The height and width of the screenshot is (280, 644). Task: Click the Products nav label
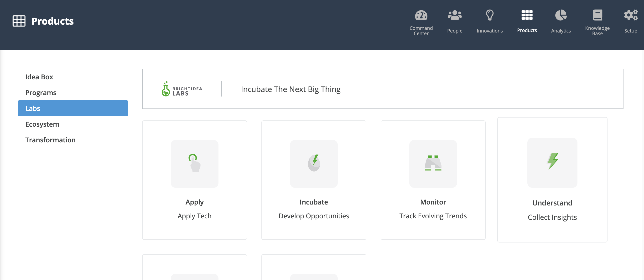click(x=527, y=30)
